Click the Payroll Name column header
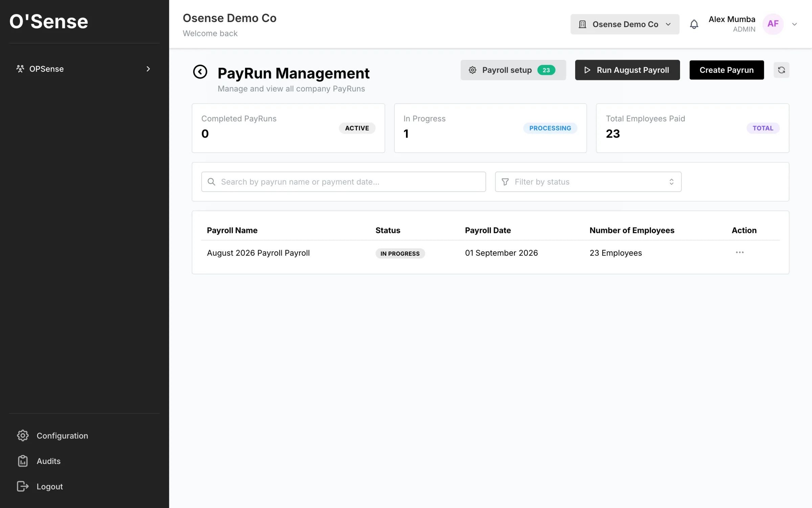 232,230
